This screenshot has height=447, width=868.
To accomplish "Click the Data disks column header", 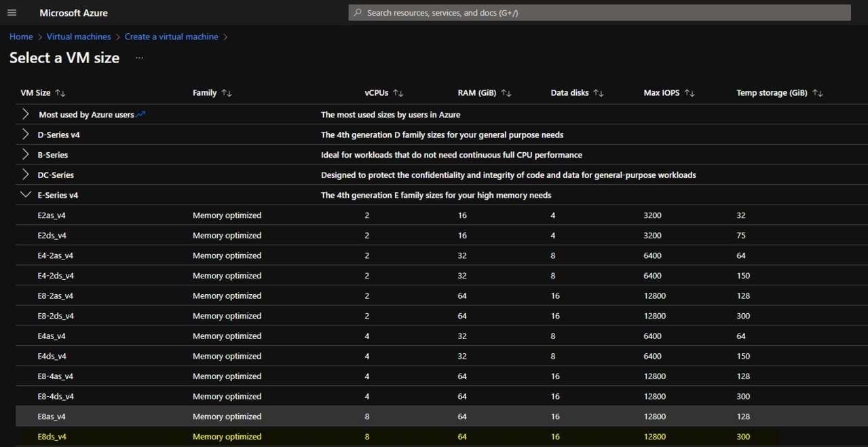I will (569, 93).
